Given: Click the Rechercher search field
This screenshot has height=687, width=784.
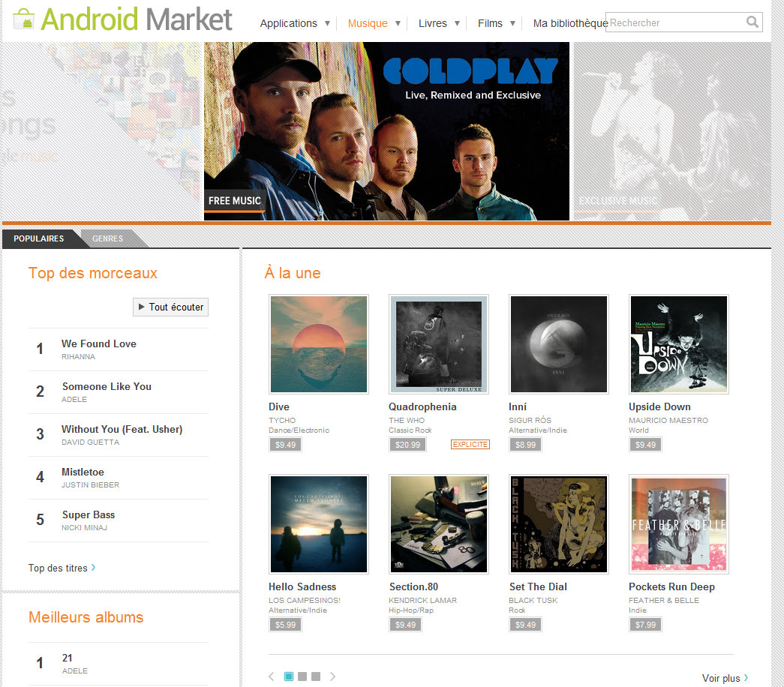Looking at the screenshot, I should tap(675, 22).
